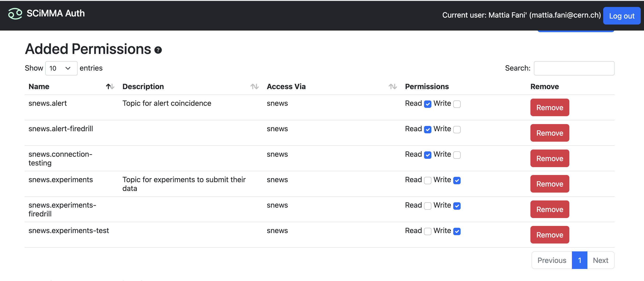Toggle Write checkbox for snews.experiments

(x=457, y=181)
